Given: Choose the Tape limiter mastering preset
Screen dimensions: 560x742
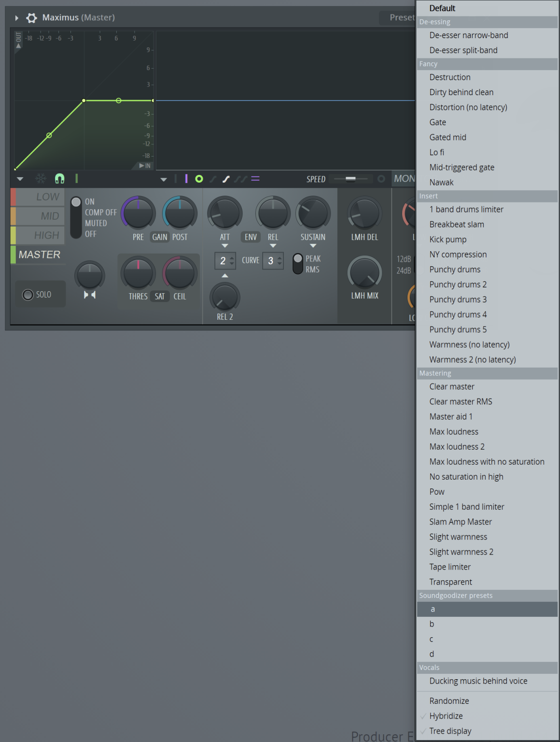Looking at the screenshot, I should (x=449, y=567).
